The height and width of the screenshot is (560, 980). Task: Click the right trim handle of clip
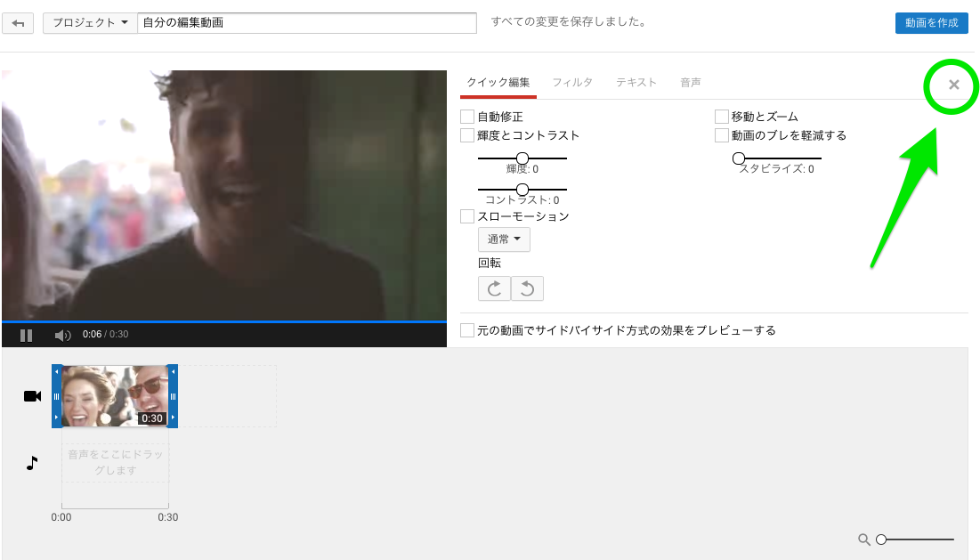pos(174,396)
